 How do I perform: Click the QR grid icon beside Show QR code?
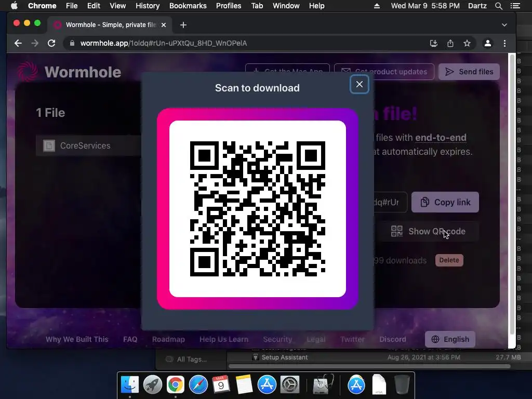tap(396, 231)
